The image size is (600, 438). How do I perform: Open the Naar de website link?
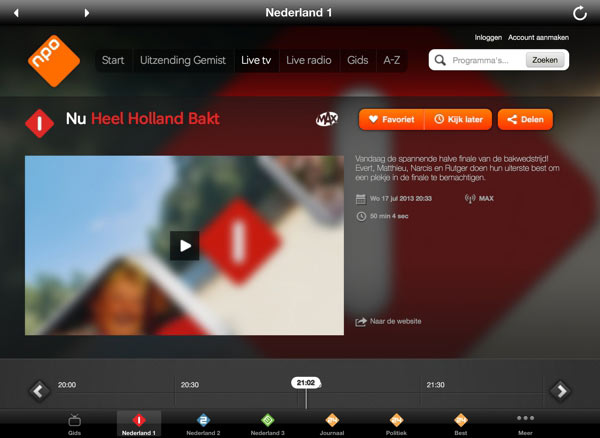click(x=388, y=321)
